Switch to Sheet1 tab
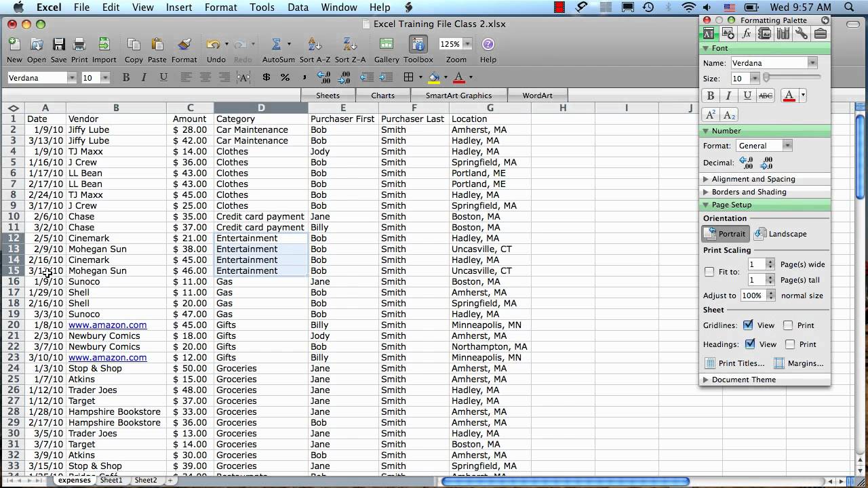This screenshot has height=488, width=868. [x=111, y=480]
